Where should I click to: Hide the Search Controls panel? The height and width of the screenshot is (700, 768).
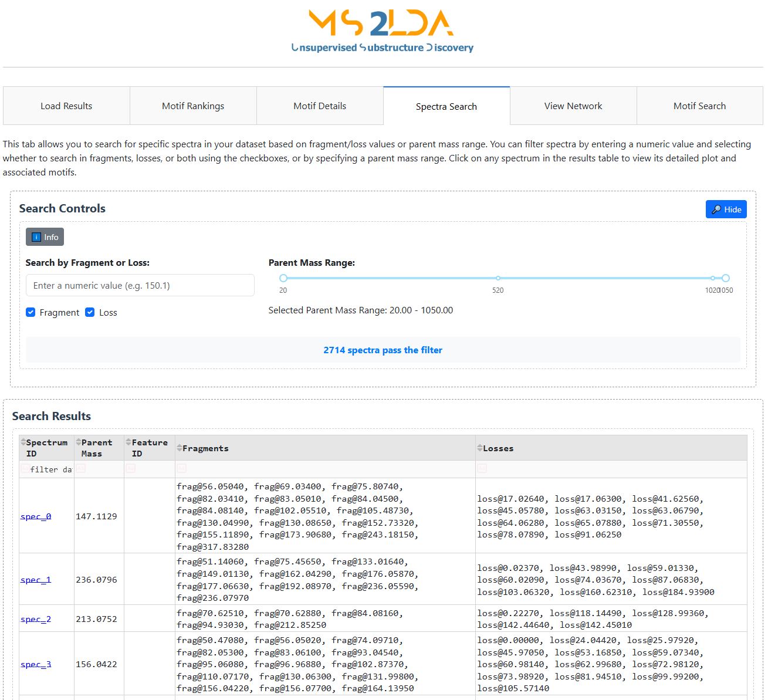tap(726, 209)
